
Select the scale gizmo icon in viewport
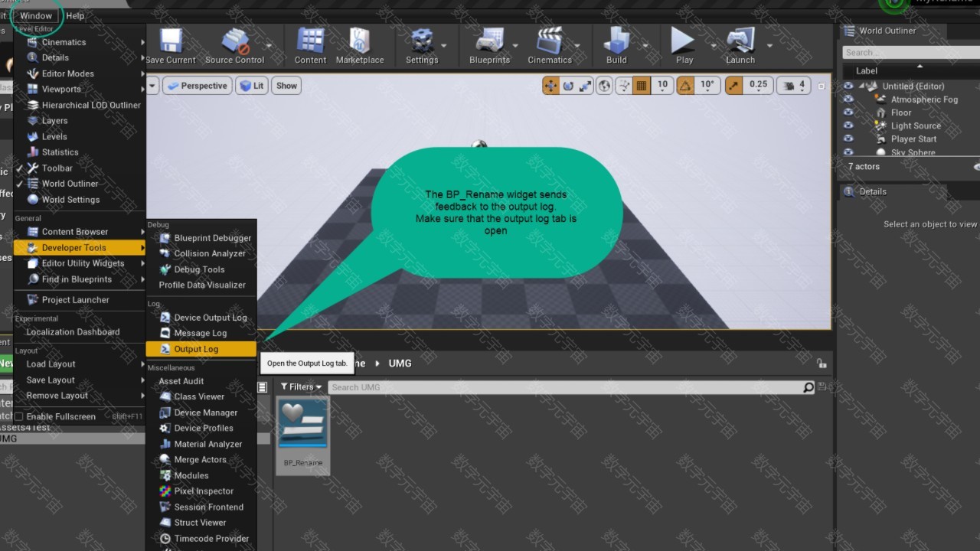coord(586,86)
